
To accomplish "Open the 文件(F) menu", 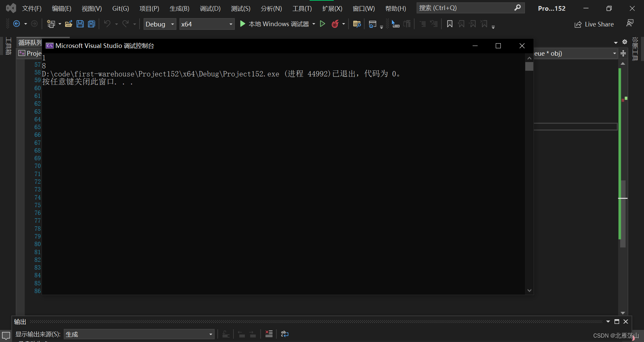I will pos(32,8).
